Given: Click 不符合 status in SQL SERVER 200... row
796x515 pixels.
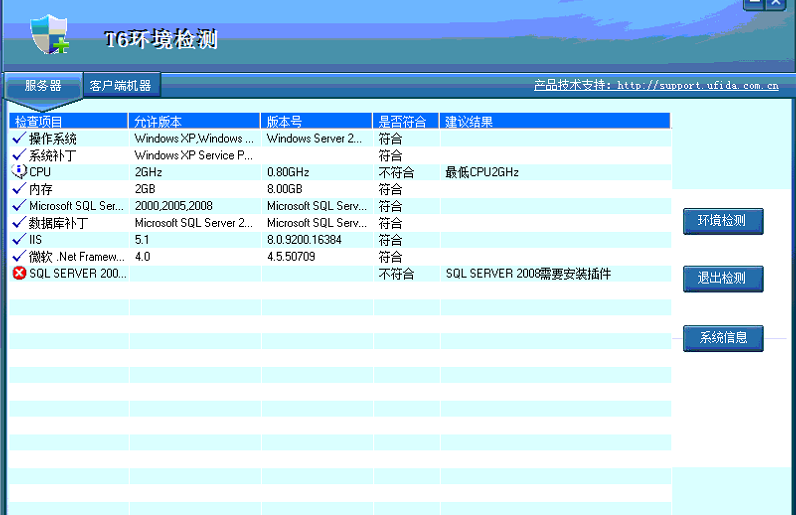Looking at the screenshot, I should tap(396, 274).
